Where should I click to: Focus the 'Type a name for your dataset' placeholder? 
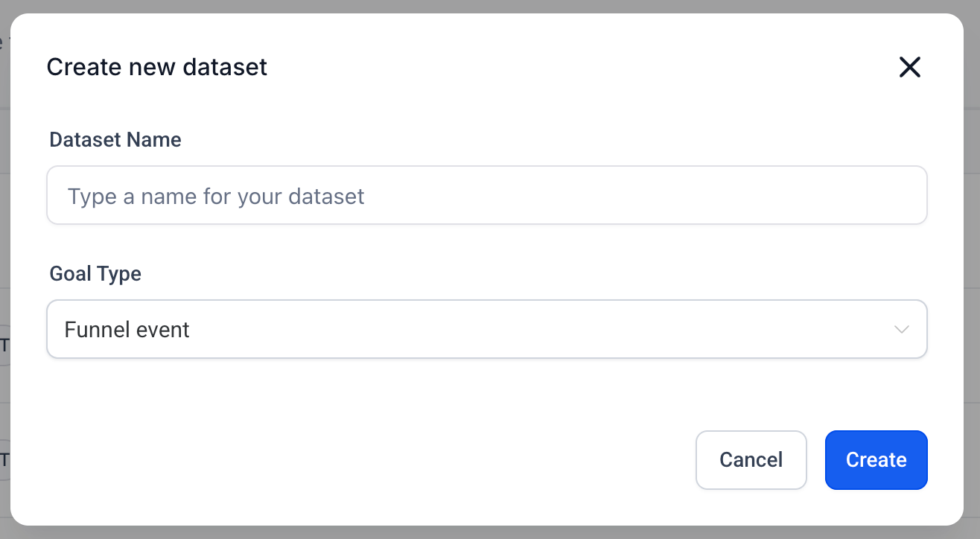pos(216,197)
